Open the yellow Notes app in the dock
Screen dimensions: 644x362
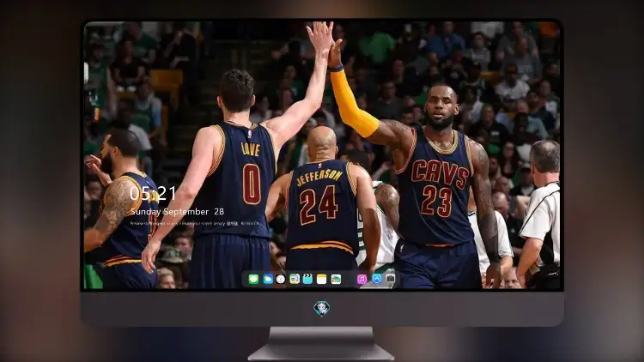click(322, 280)
